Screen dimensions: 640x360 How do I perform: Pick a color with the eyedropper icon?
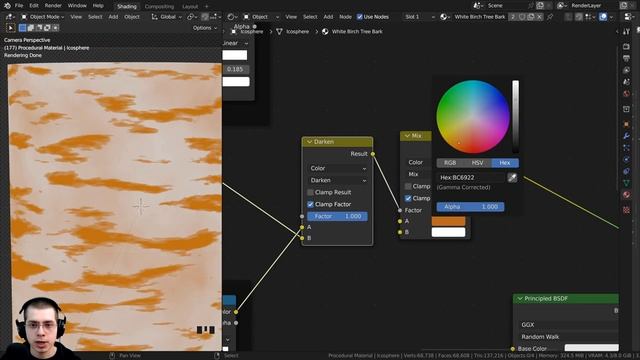click(x=512, y=178)
